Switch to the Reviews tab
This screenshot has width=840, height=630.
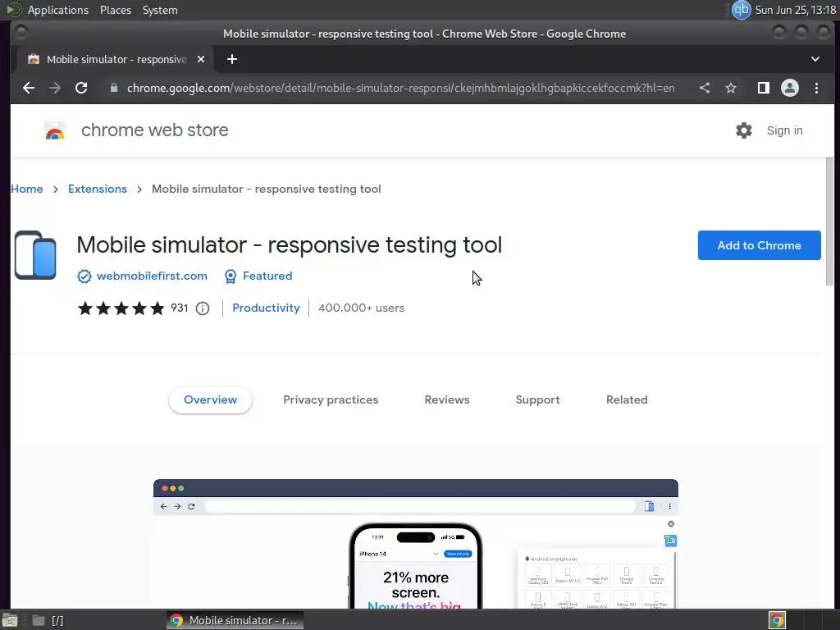pos(447,399)
